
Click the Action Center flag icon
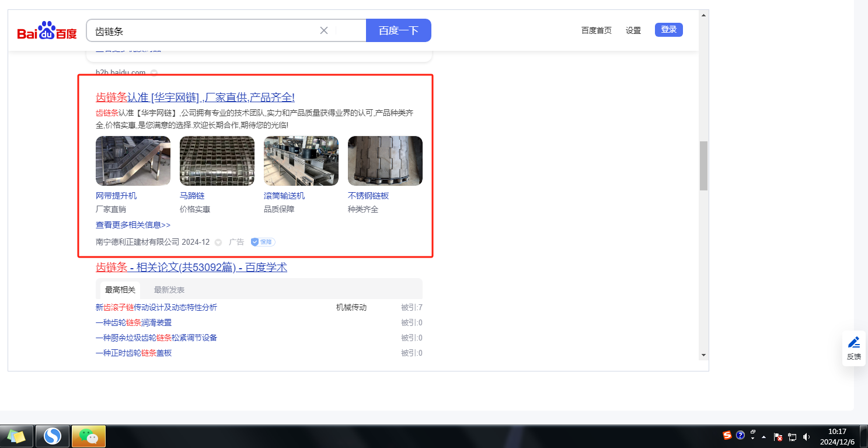778,436
